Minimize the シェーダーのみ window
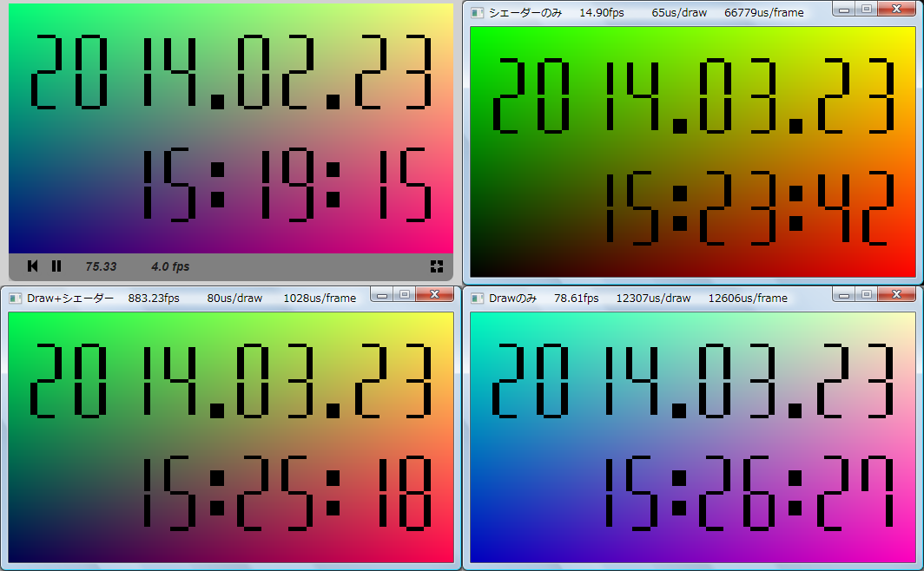 pyautogui.click(x=844, y=10)
